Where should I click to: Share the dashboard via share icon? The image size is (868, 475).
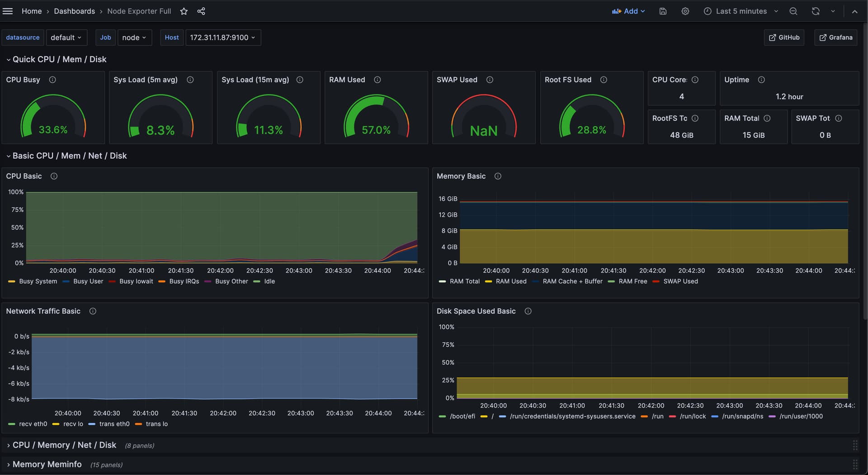point(201,11)
